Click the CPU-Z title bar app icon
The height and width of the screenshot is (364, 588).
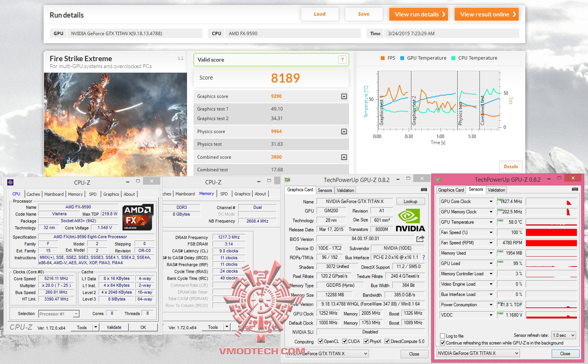pyautogui.click(x=10, y=182)
